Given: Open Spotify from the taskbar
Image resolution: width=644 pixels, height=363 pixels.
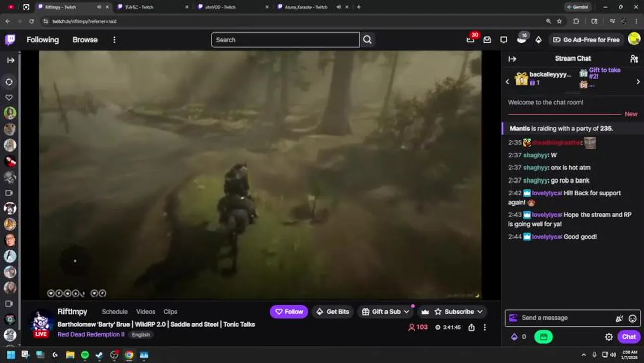Looking at the screenshot, I should click(x=85, y=355).
